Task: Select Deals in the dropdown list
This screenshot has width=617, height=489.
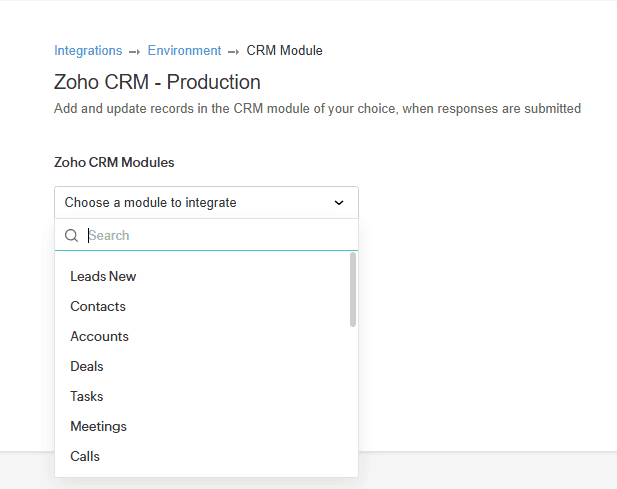Action: 87,366
